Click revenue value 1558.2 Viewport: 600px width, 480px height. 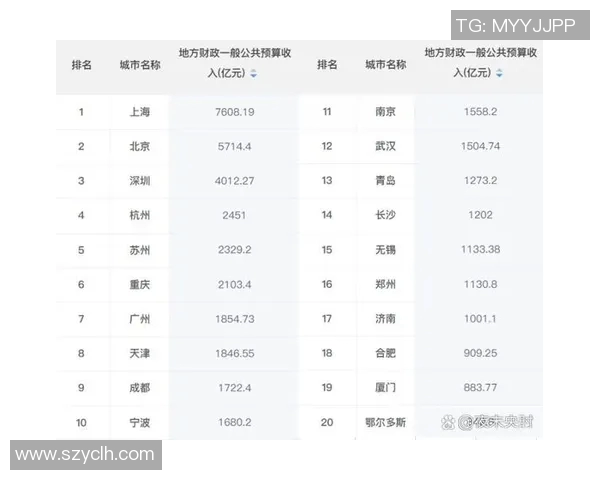[481, 112]
